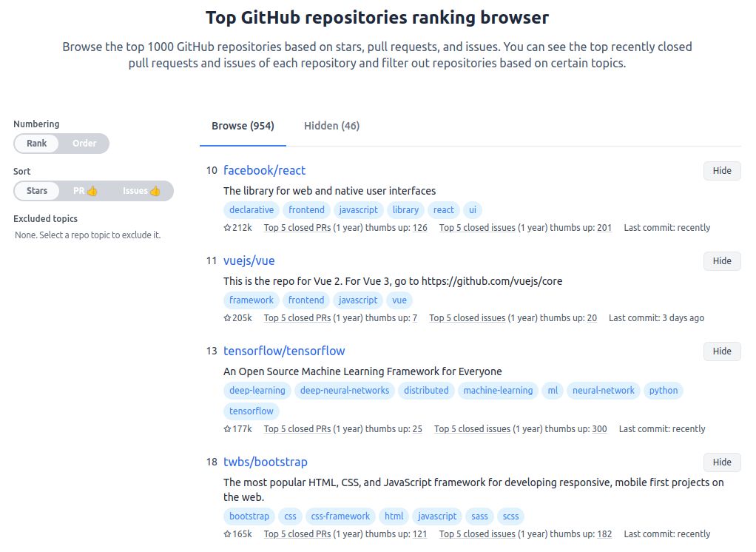The width and height of the screenshot is (756, 552).
Task: Switch to the Hidden (46) tab
Action: (331, 125)
